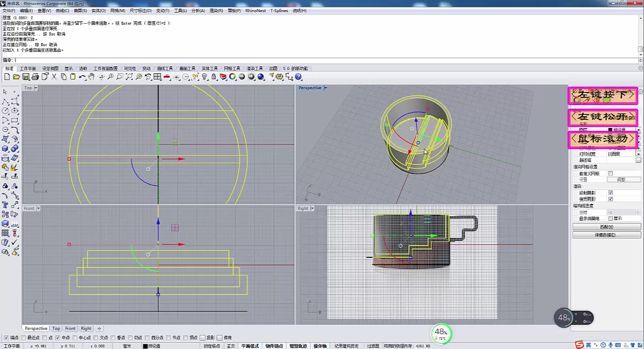Open options with the gear icon
644x349 pixels.
point(280,77)
